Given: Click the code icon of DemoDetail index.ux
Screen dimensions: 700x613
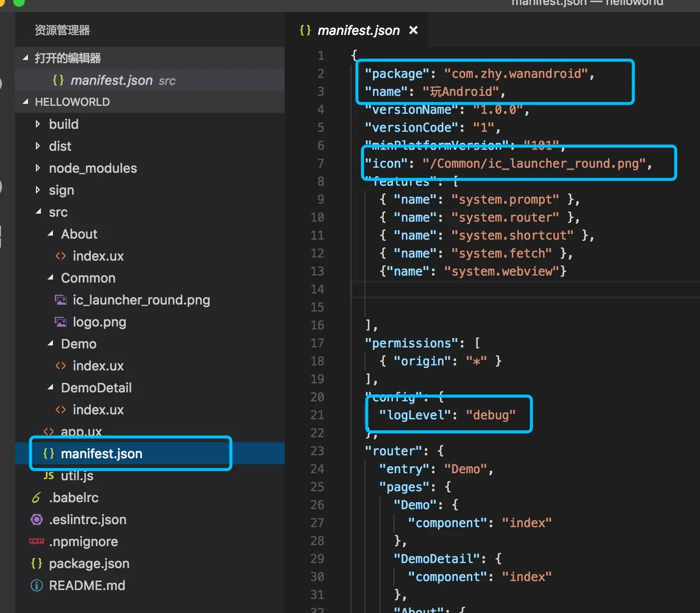Looking at the screenshot, I should pyautogui.click(x=60, y=410).
